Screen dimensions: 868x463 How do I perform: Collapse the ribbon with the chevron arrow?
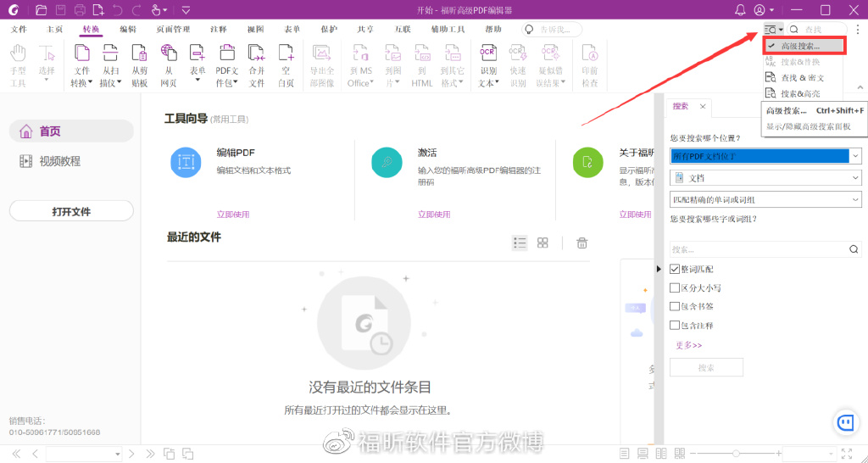[860, 87]
